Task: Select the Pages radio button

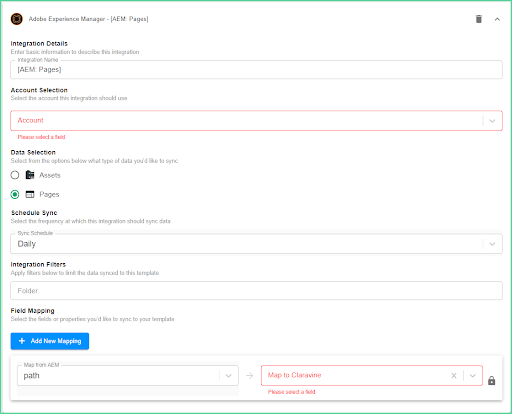Action: (15, 194)
